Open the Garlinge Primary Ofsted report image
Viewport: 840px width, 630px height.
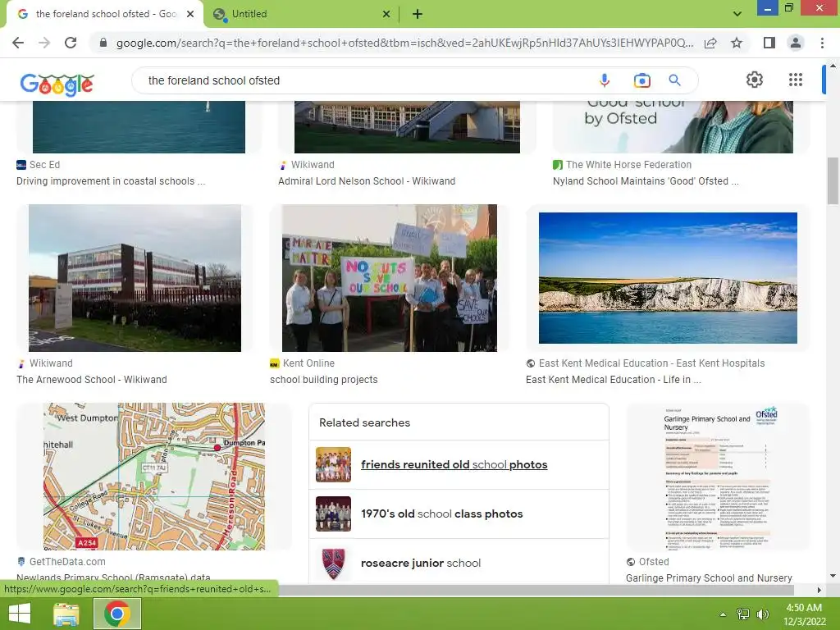pyautogui.click(x=718, y=477)
